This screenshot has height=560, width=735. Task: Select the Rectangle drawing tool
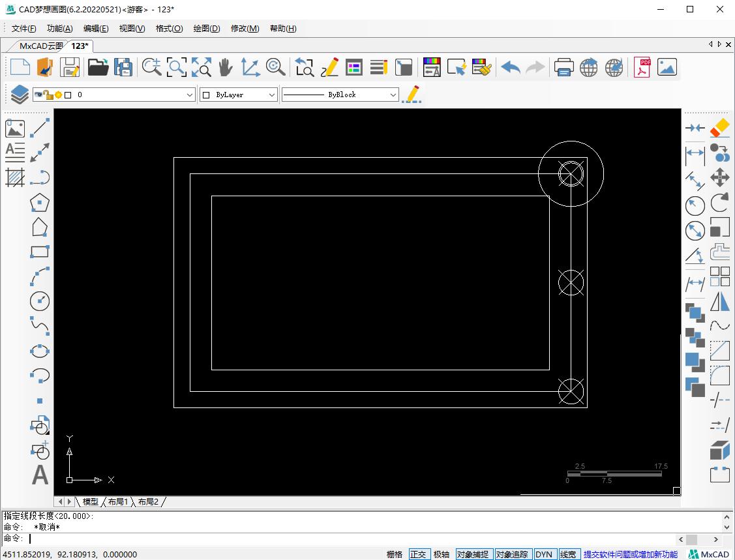click(40, 252)
